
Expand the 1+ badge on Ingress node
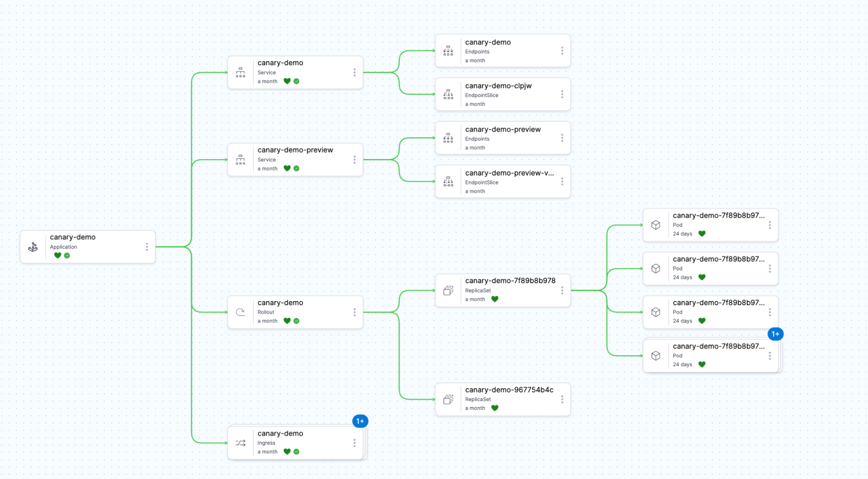(x=360, y=421)
